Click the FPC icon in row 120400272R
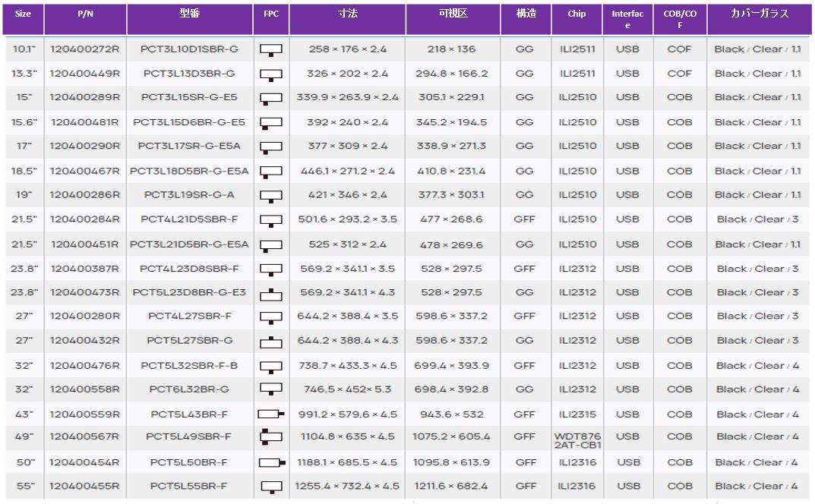Screen dimensions: 815x504 271,50
